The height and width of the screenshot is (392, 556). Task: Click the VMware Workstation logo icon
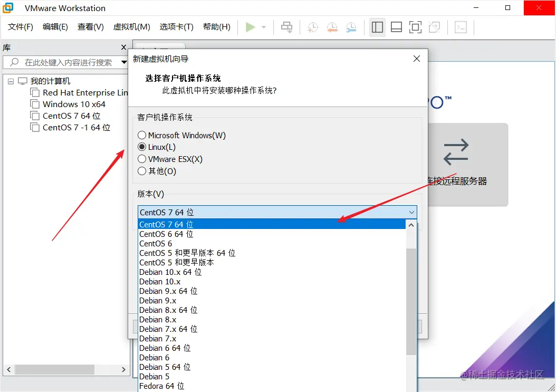[8, 8]
